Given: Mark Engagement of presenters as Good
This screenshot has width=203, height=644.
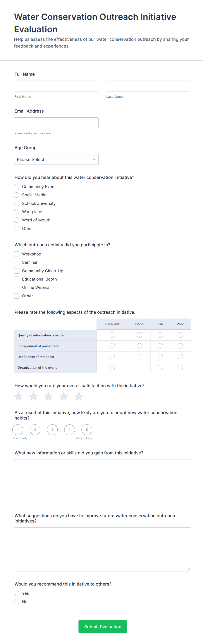Looking at the screenshot, I should point(139,346).
